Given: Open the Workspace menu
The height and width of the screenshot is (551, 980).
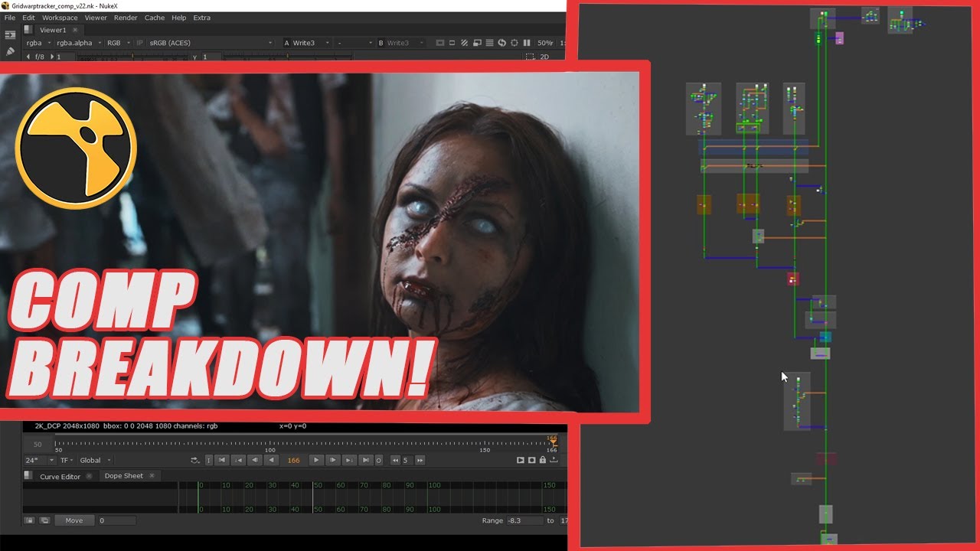Looking at the screenshot, I should point(60,18).
